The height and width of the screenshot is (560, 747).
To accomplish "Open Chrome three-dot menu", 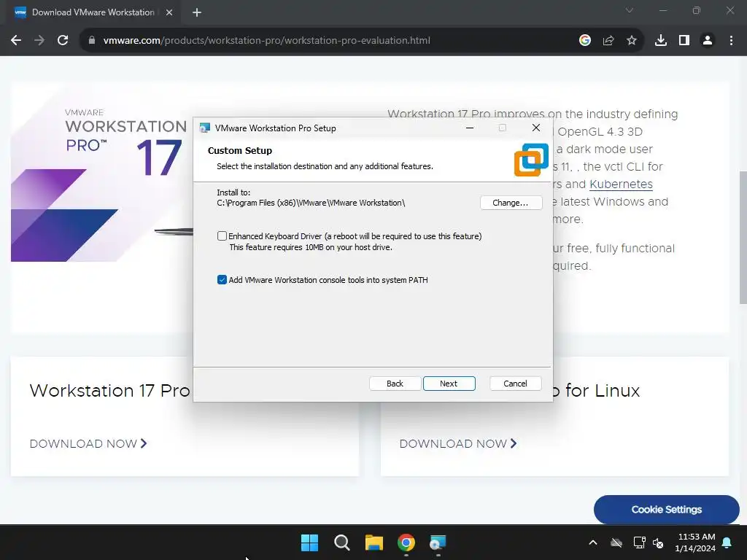I will pos(731,41).
